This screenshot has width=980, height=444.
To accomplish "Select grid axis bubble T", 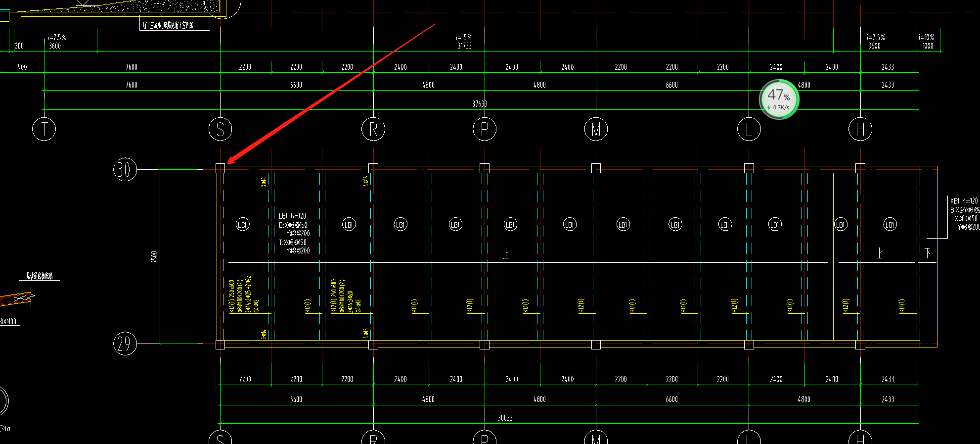I will 44,129.
